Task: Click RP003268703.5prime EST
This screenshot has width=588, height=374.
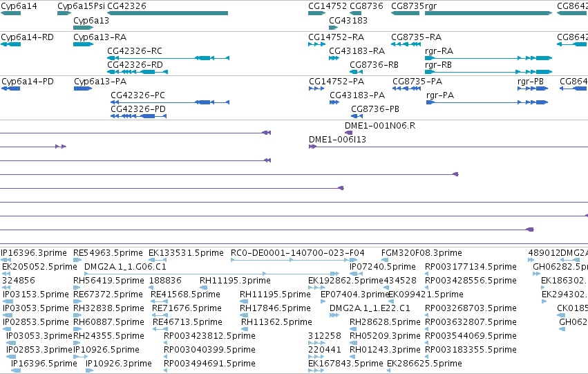Action: coord(426,315)
